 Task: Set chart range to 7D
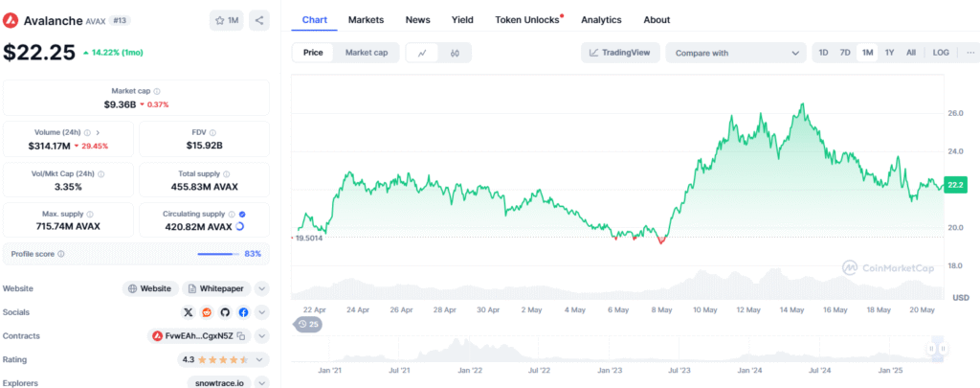tap(845, 53)
